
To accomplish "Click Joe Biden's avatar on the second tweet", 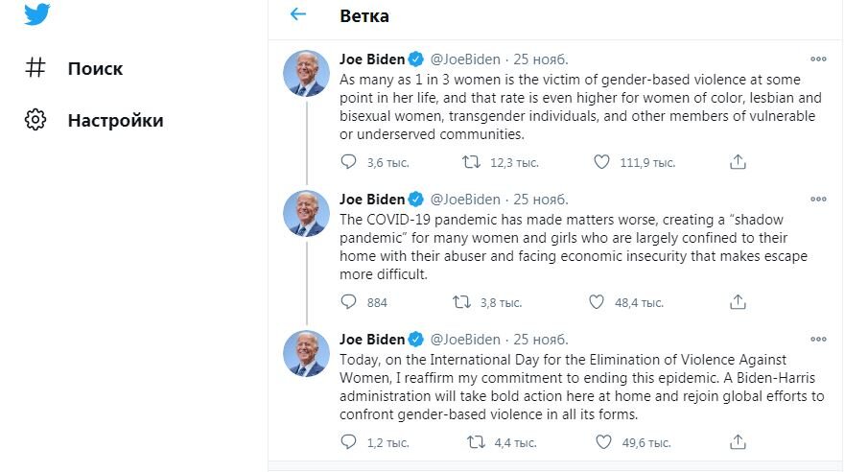I will coord(307,213).
